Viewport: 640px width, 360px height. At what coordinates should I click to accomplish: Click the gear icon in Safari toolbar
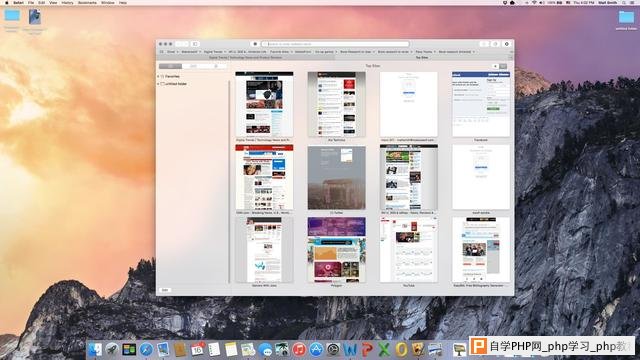507,44
